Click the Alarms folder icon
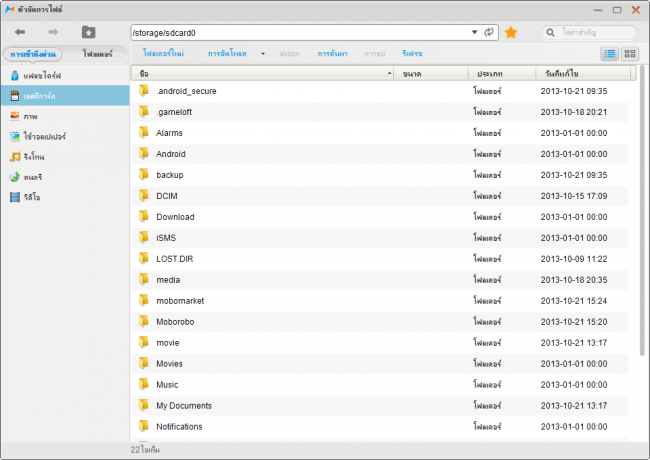 (x=143, y=133)
